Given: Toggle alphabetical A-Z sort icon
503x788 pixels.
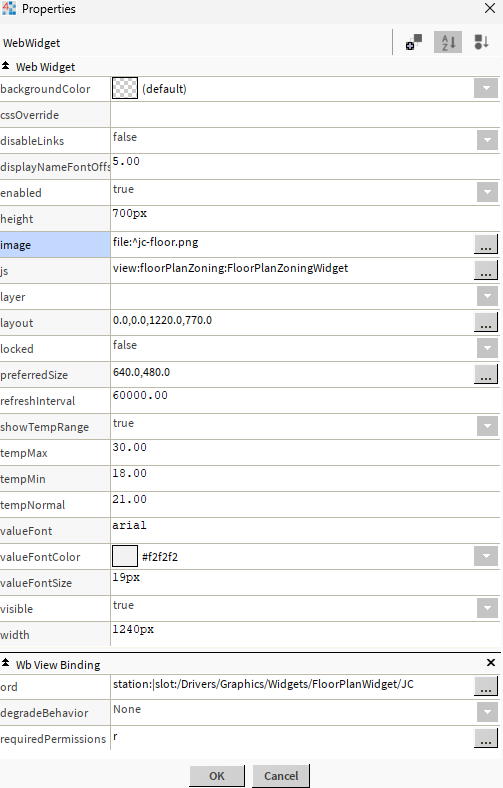Looking at the screenshot, I should pos(448,42).
